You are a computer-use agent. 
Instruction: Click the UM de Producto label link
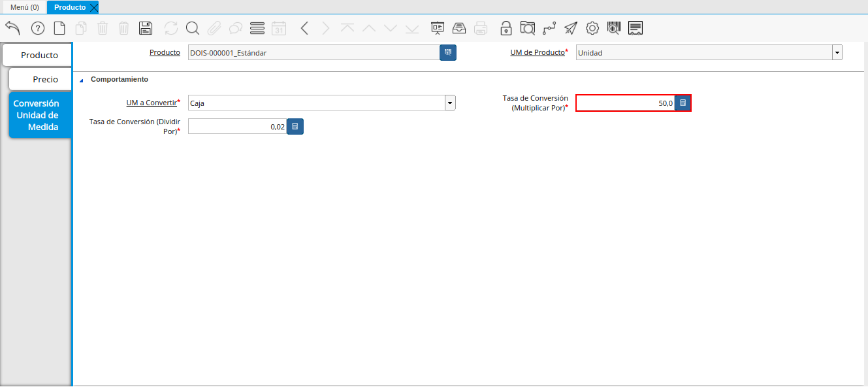tap(538, 52)
